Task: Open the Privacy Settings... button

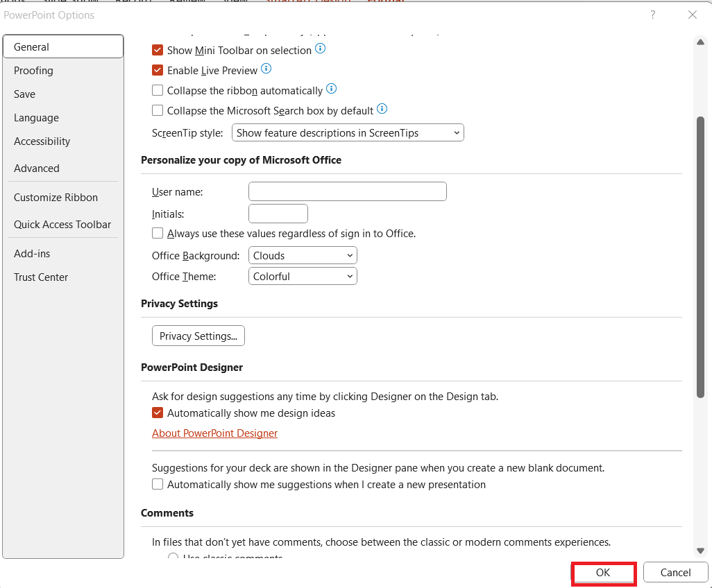Action: click(198, 336)
